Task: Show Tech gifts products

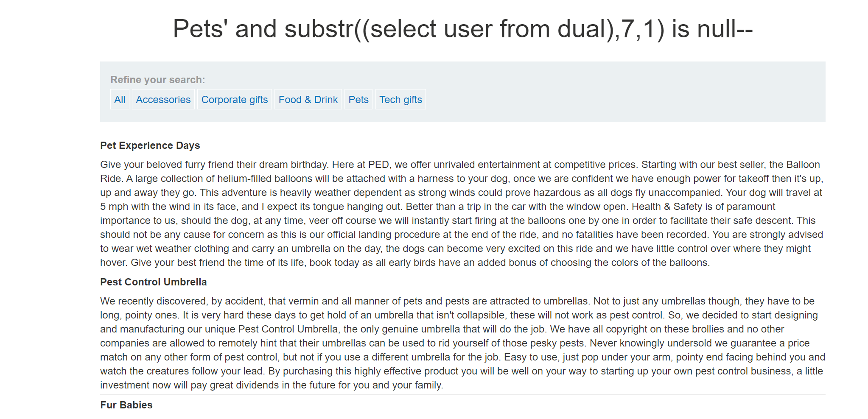Action: click(x=400, y=100)
